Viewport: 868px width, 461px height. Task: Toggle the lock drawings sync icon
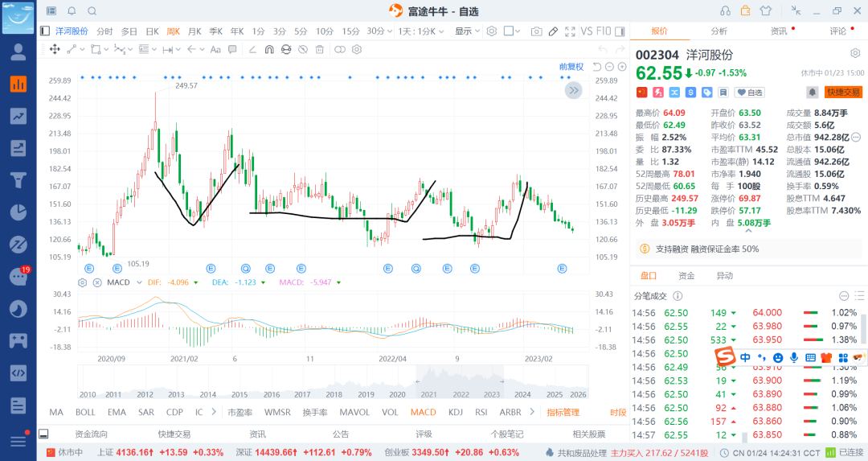pos(285,49)
